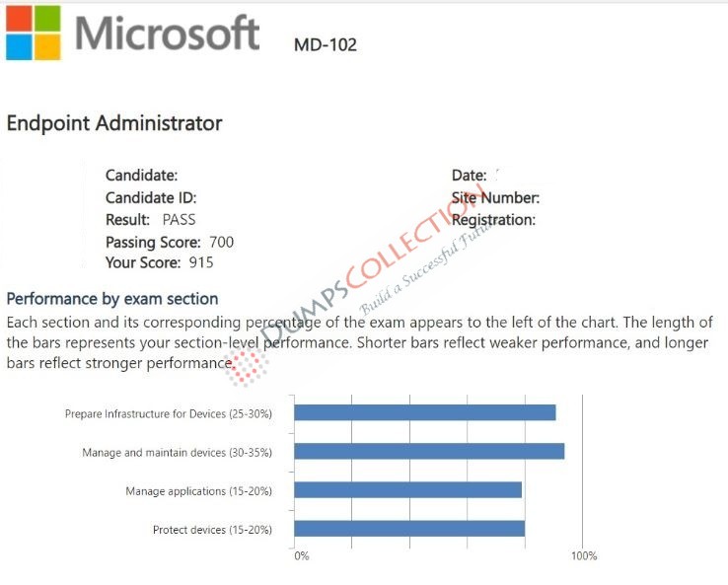Click the Site Number label
728x585 pixels.
tap(495, 197)
